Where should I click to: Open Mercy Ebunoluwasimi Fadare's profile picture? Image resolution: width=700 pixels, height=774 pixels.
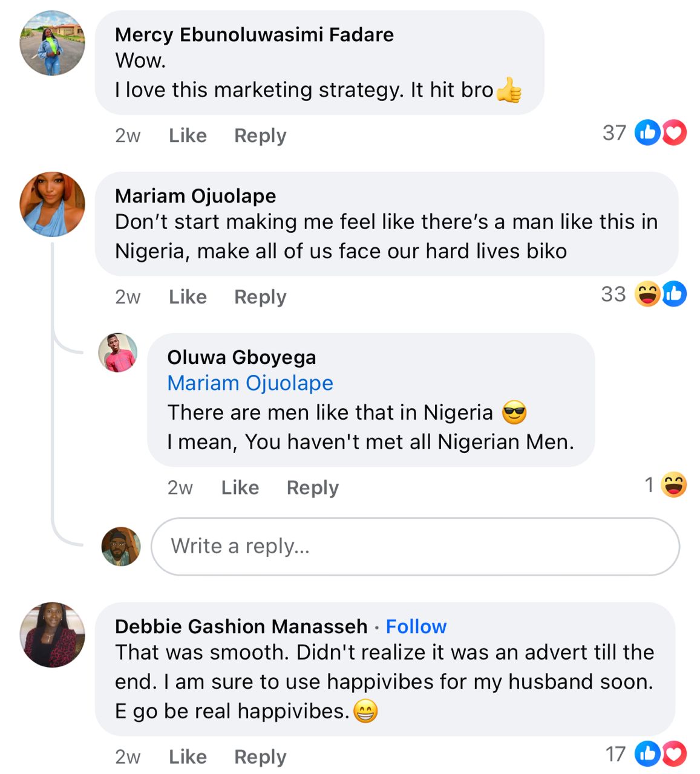click(53, 43)
